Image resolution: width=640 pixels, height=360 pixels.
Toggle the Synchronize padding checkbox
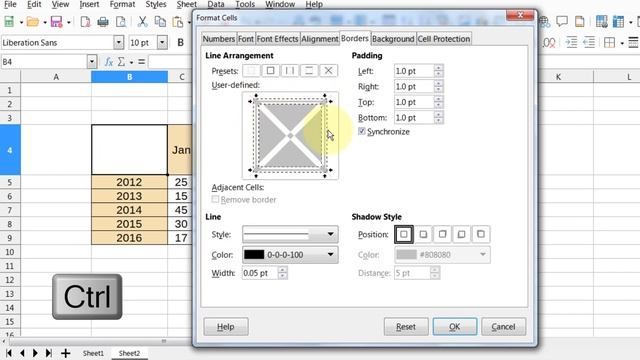(362, 131)
